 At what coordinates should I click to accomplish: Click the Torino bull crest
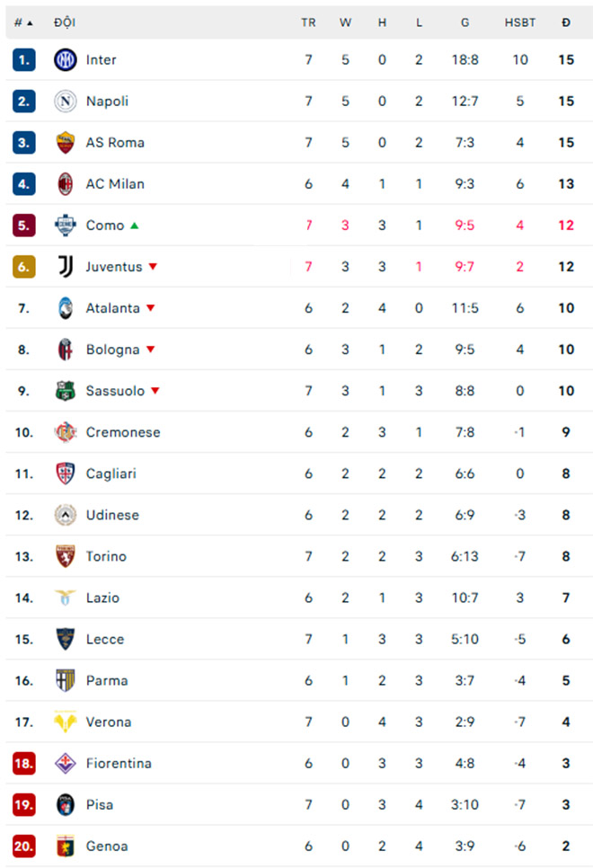[66, 556]
